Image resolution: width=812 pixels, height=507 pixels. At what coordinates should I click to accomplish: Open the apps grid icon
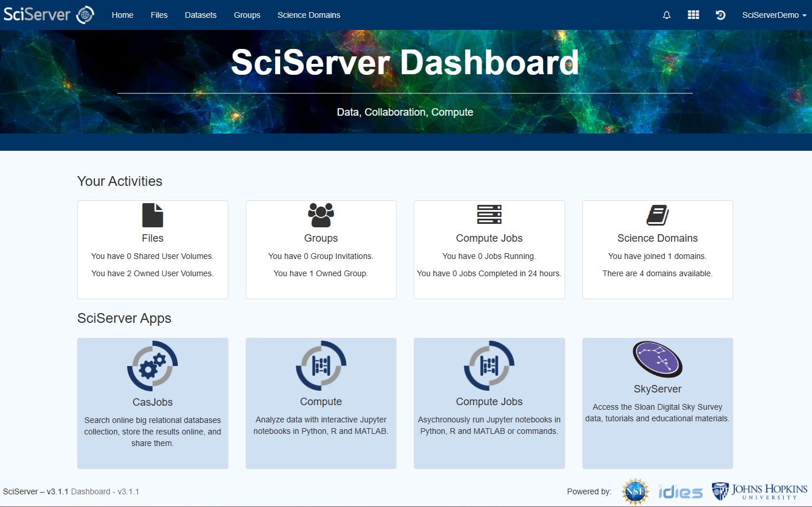(x=693, y=15)
